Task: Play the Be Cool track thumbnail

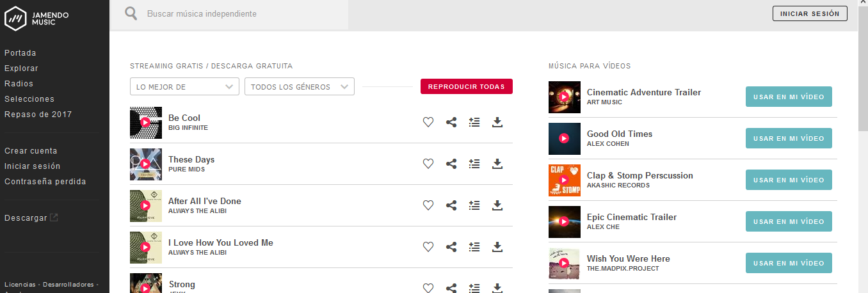Action: tap(145, 122)
